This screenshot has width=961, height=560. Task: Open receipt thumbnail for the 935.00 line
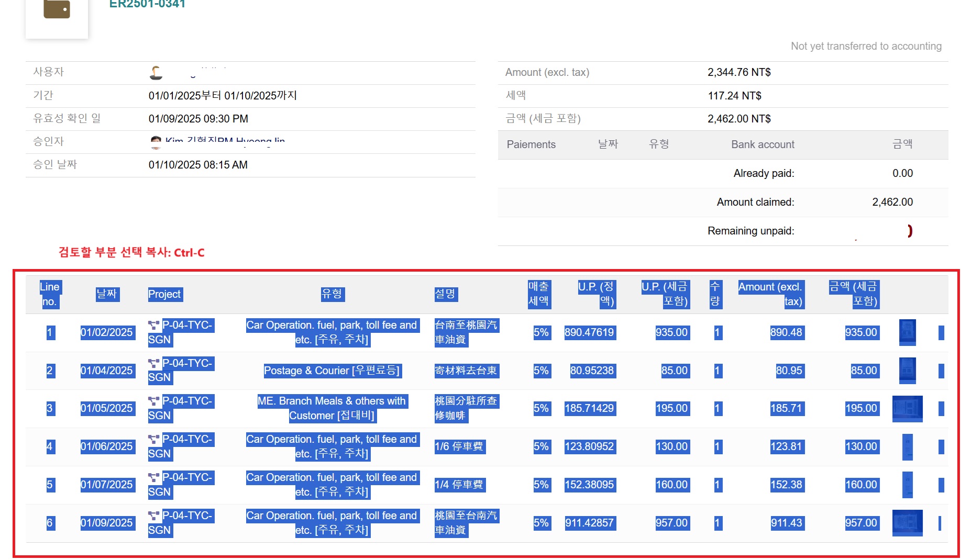pyautogui.click(x=907, y=332)
